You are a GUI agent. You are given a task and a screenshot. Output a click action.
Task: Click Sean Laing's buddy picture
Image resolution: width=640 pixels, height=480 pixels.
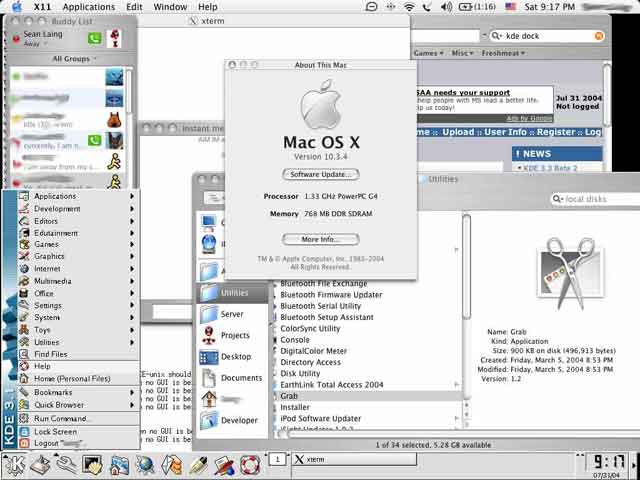point(115,39)
